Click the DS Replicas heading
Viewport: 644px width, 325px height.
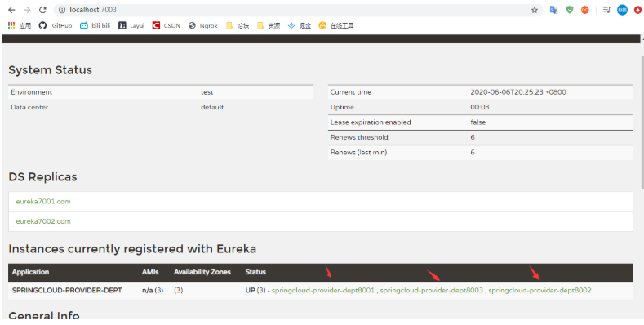click(x=42, y=177)
